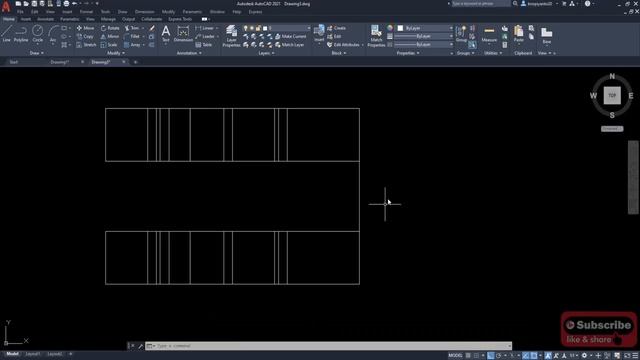This screenshot has width=640, height=360.
Task: Expand the Block panel
Action: (x=339, y=53)
